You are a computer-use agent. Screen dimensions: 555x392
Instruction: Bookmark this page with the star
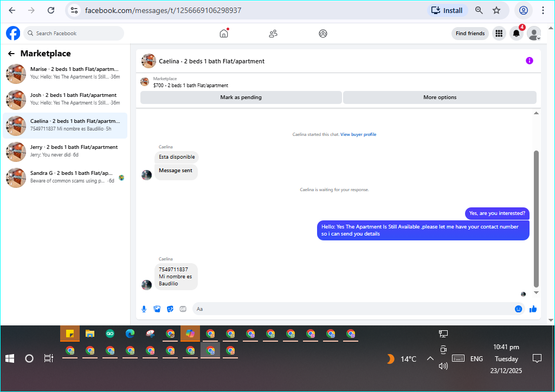(496, 10)
